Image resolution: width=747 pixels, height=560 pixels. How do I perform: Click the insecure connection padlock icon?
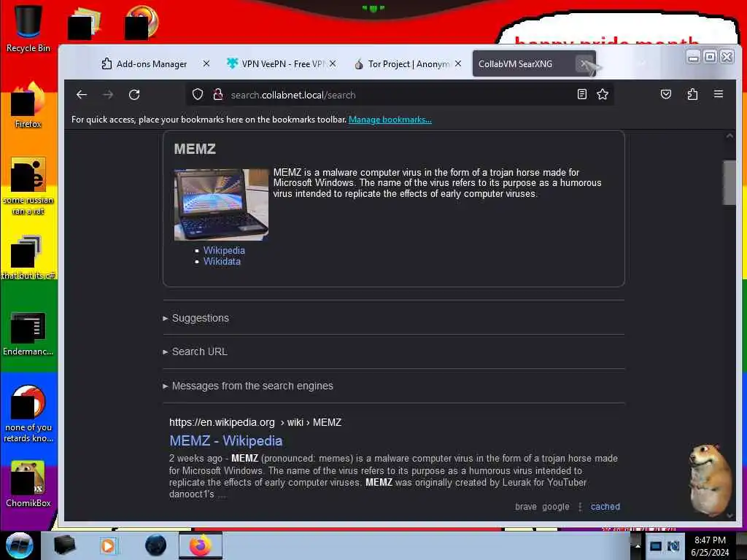[x=218, y=95]
